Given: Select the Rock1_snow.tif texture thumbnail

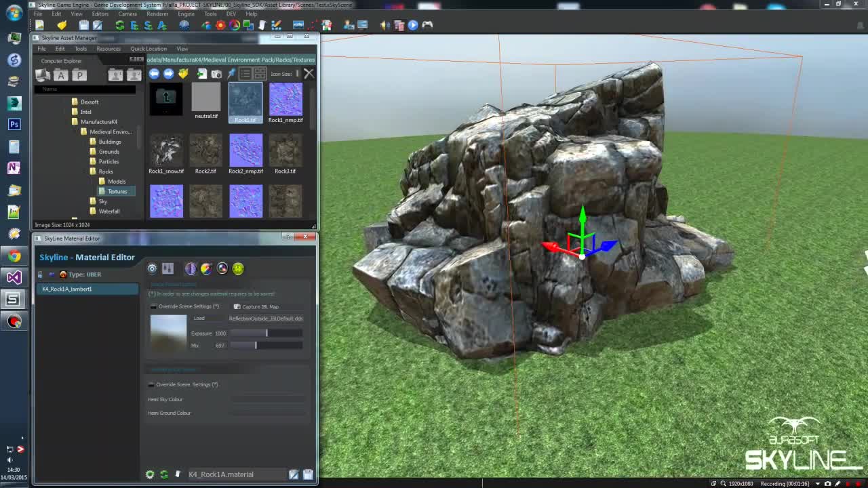Looking at the screenshot, I should pos(166,150).
